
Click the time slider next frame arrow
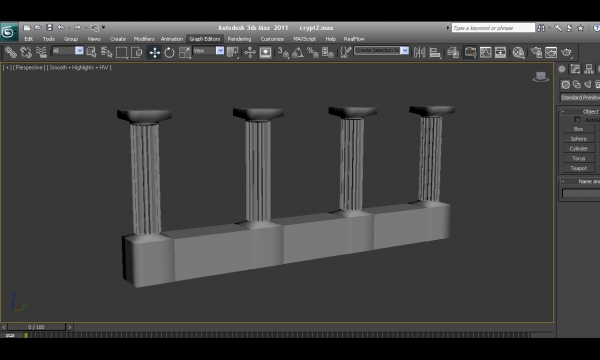tap(70, 327)
